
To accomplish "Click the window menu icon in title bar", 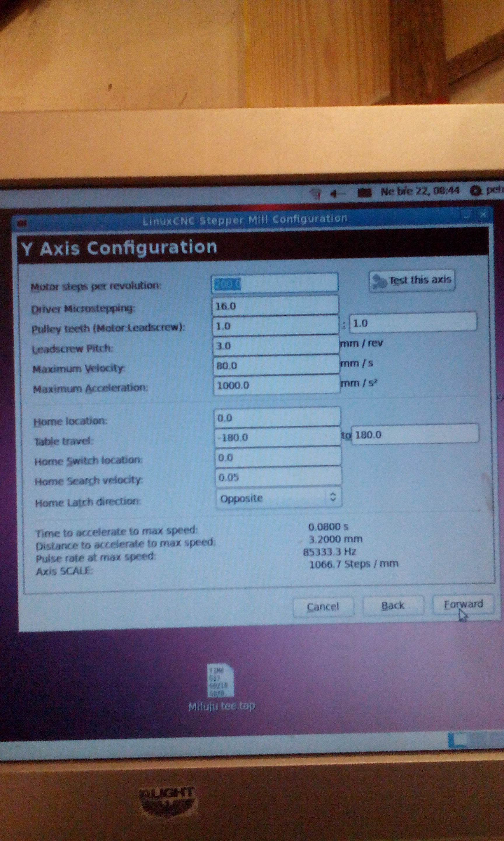I will click(x=22, y=223).
